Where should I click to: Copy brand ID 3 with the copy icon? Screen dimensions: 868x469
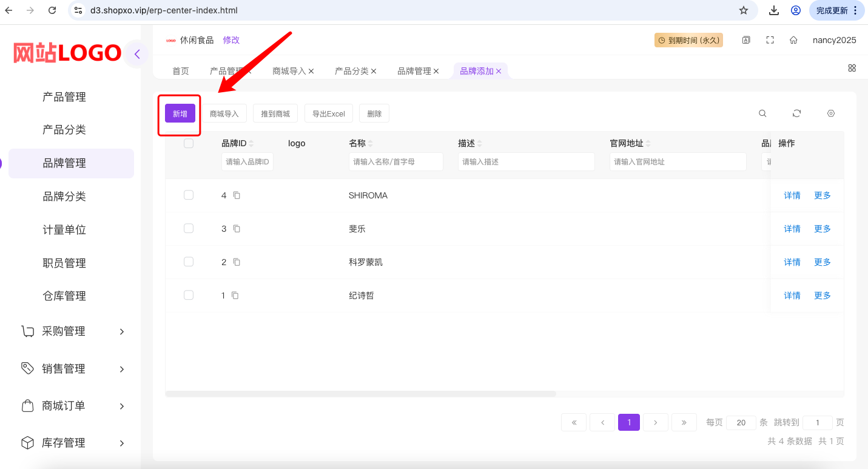coord(237,229)
